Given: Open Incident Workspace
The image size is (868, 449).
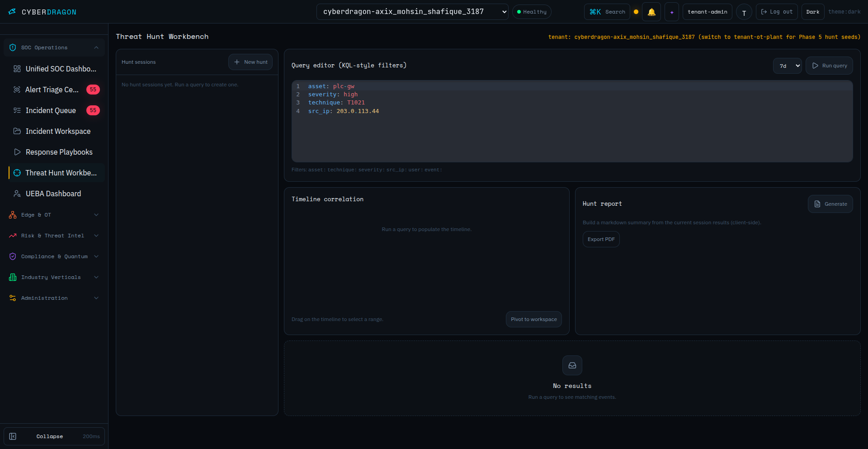Looking at the screenshot, I should click(57, 131).
